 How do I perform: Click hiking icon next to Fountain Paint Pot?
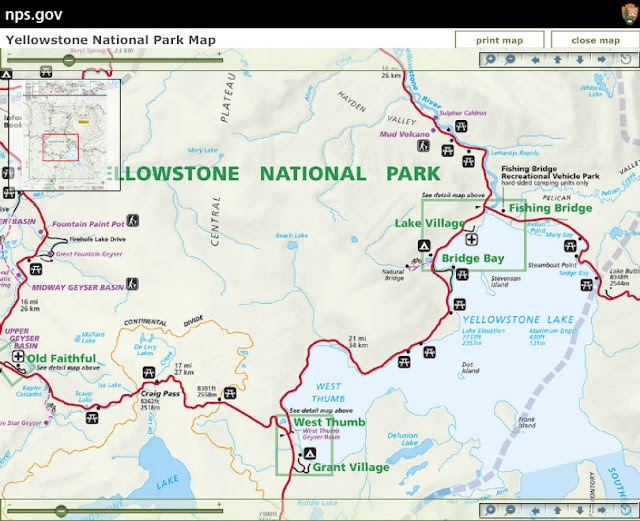[x=132, y=220]
